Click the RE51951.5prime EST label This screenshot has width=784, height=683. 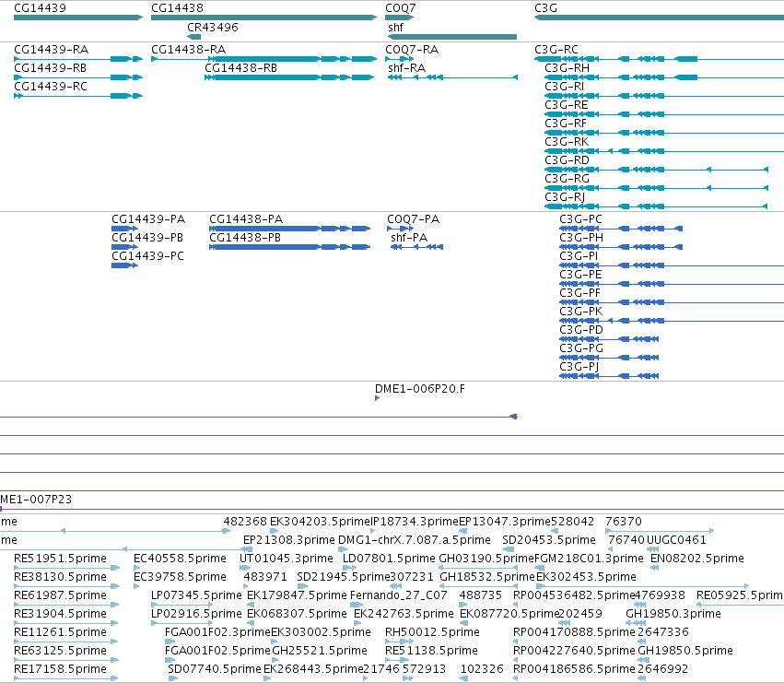click(60, 559)
